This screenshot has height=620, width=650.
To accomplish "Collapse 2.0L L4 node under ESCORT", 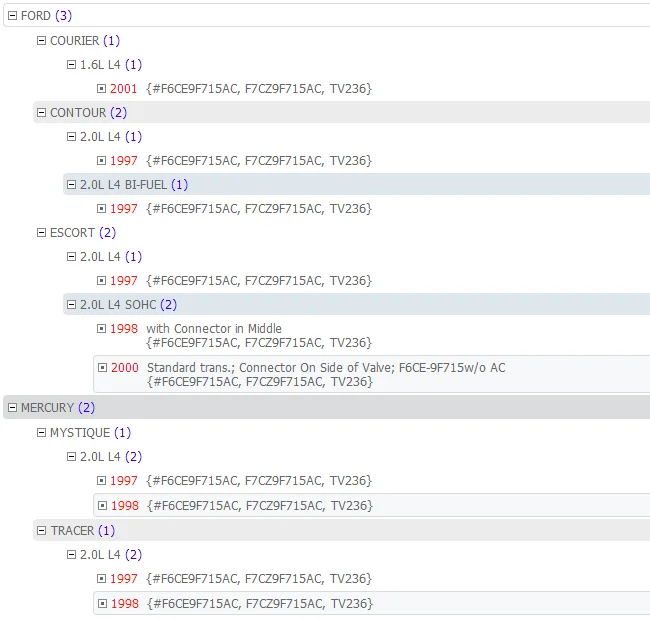I will (71, 257).
